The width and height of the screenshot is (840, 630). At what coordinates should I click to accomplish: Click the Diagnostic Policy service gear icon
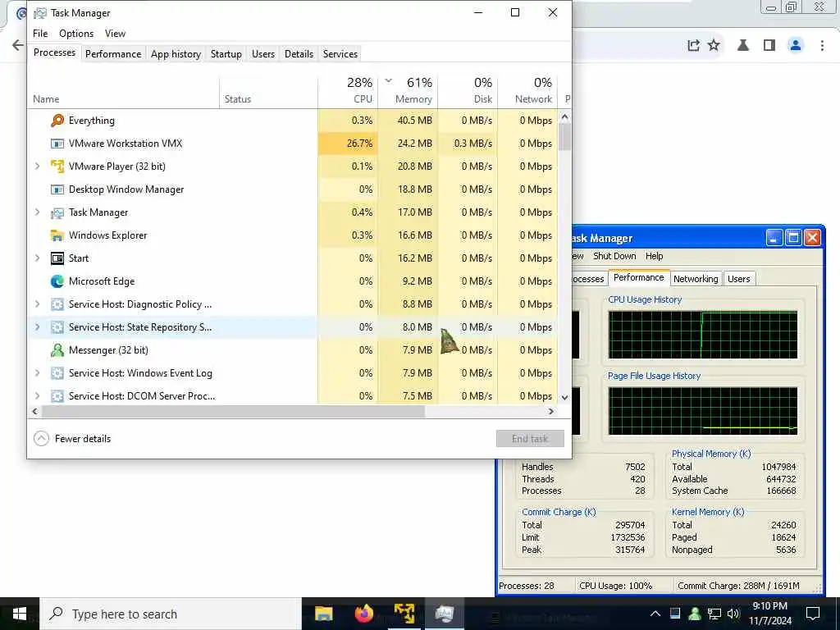(57, 304)
